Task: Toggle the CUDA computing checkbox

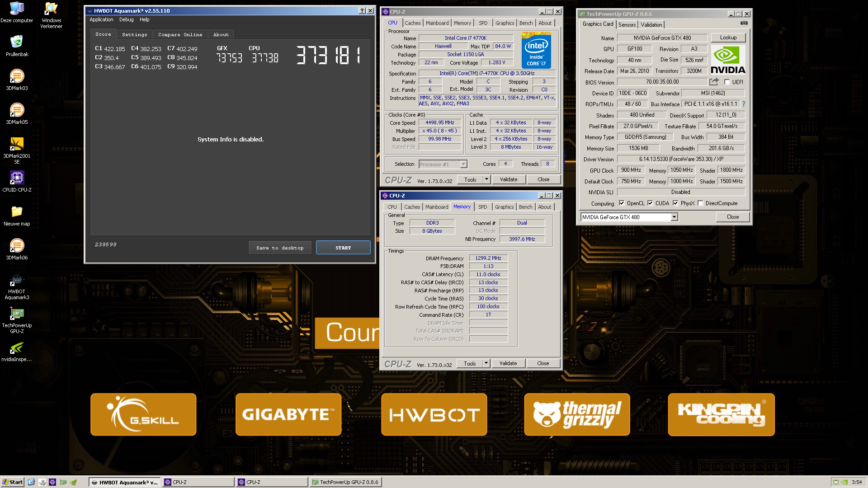Action: coord(650,203)
